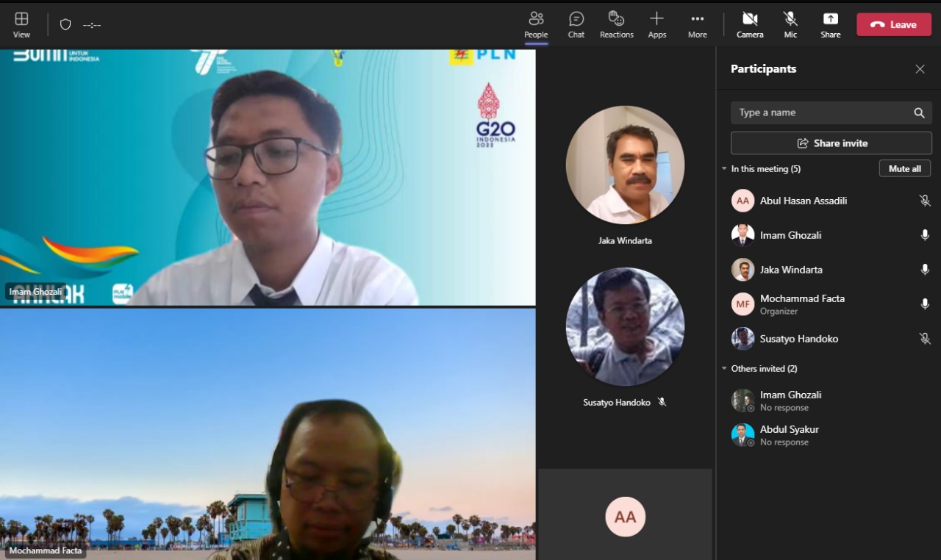Image resolution: width=941 pixels, height=560 pixels.
Task: Select Jaka Windarta's video thumbnail
Action: [625, 165]
